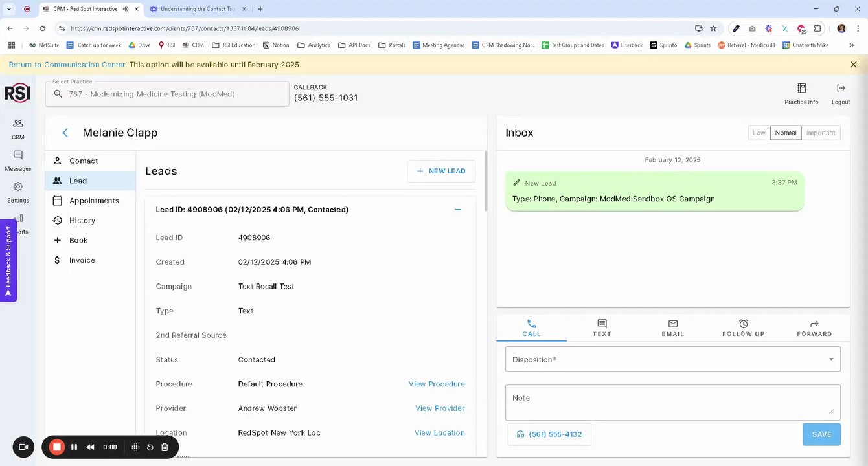Switch to the Text tab
The height and width of the screenshot is (466, 868).
click(602, 327)
